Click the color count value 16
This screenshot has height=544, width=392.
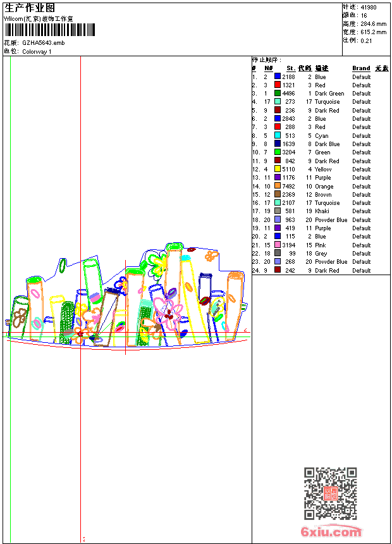[x=364, y=16]
